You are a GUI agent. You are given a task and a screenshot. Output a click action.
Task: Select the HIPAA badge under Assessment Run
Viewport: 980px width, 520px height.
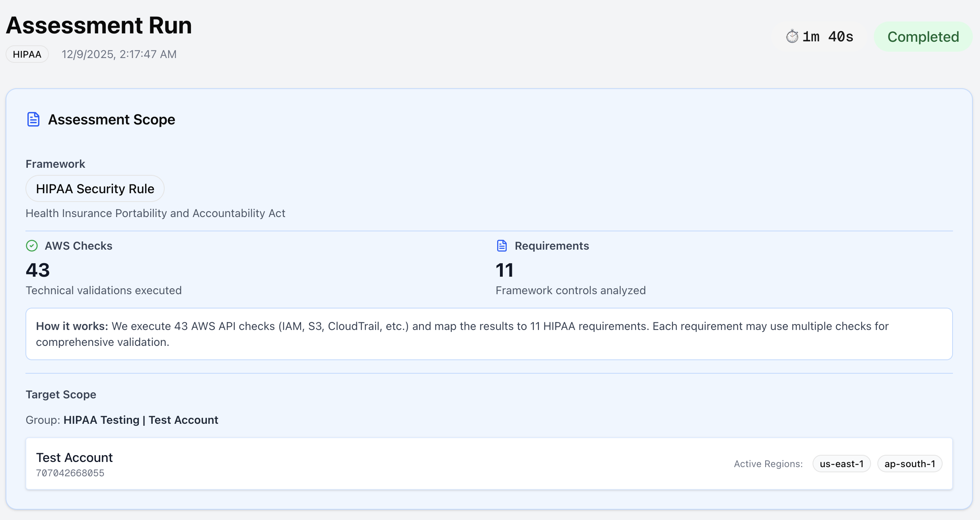(27, 54)
